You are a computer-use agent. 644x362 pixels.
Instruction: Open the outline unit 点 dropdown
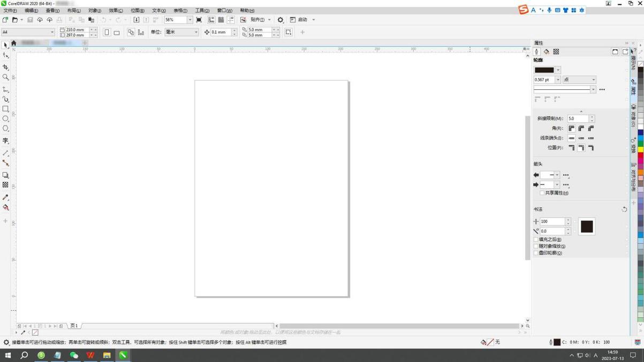coord(593,80)
